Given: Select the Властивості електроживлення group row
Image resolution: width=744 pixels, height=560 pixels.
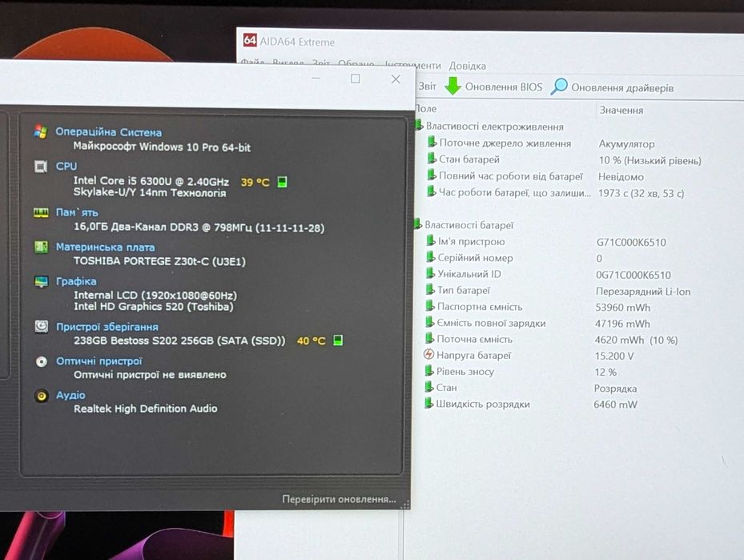Looking at the screenshot, I should 490,127.
